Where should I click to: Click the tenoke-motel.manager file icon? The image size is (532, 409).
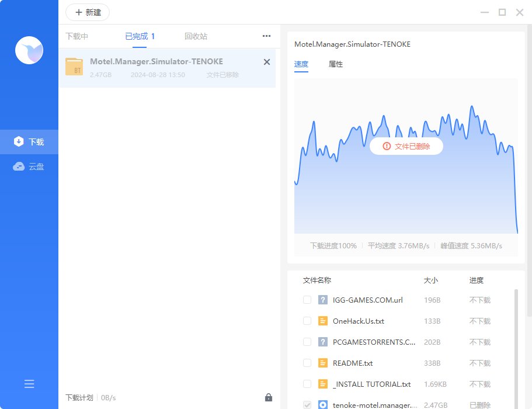(x=324, y=404)
